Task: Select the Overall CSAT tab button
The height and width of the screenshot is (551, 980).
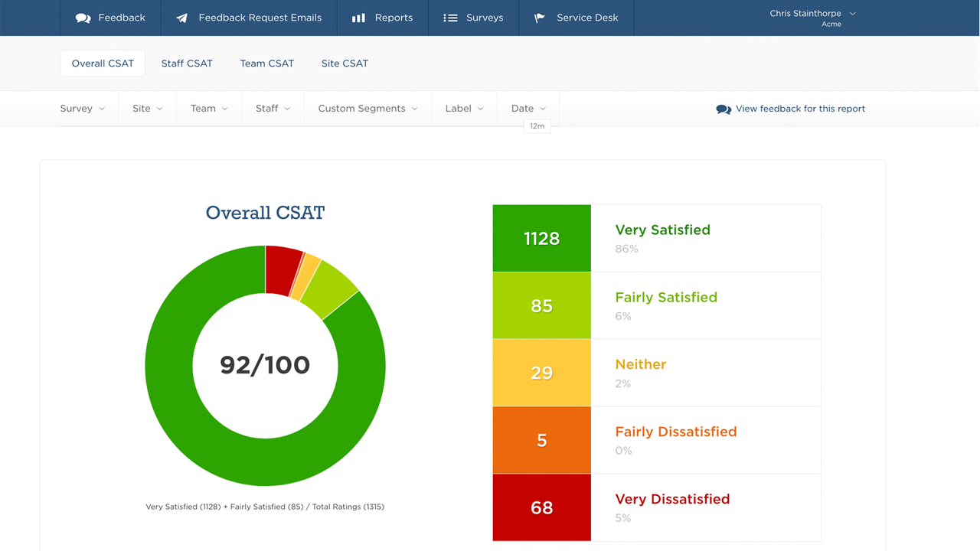Action: coord(103,64)
